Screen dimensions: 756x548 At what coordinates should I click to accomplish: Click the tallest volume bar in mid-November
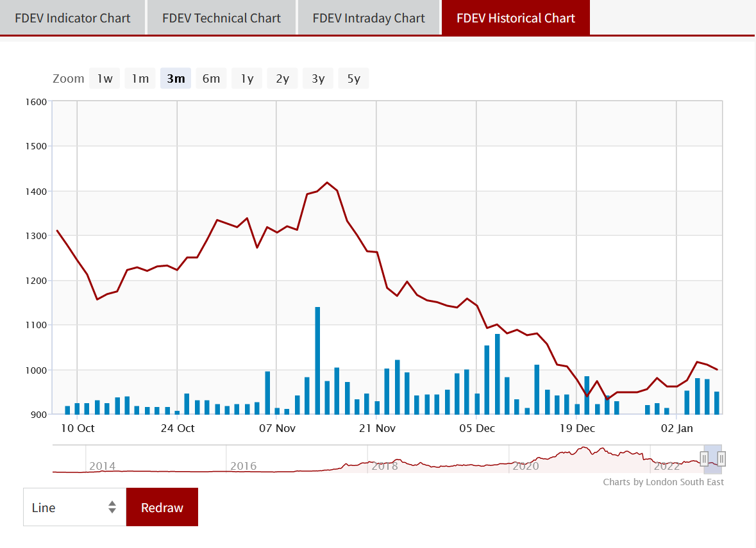click(x=317, y=360)
